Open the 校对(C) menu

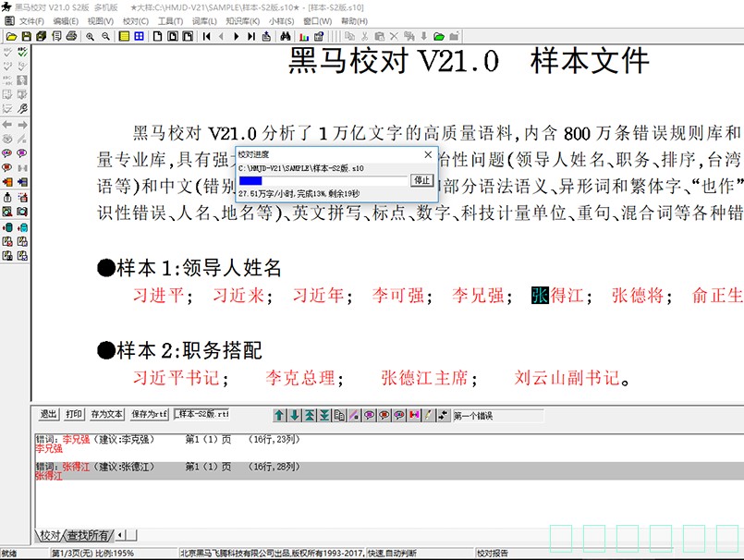point(135,21)
